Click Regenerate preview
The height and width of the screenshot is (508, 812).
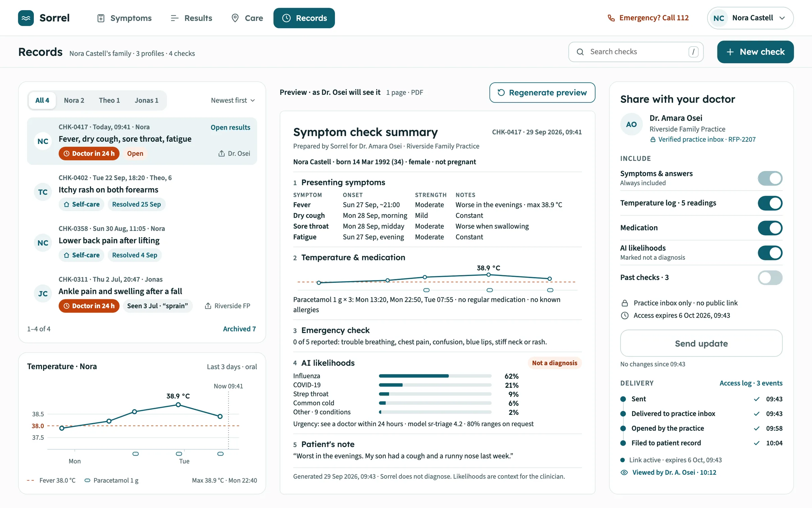click(542, 92)
